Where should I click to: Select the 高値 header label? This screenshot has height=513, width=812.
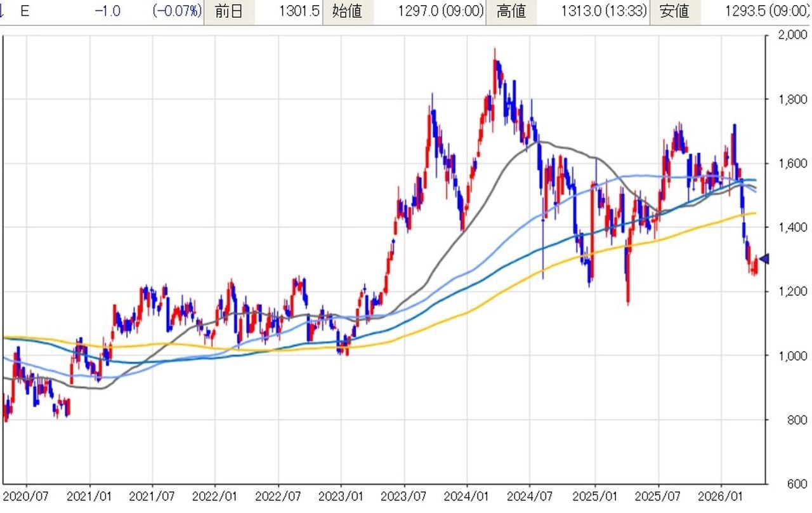[x=510, y=11]
